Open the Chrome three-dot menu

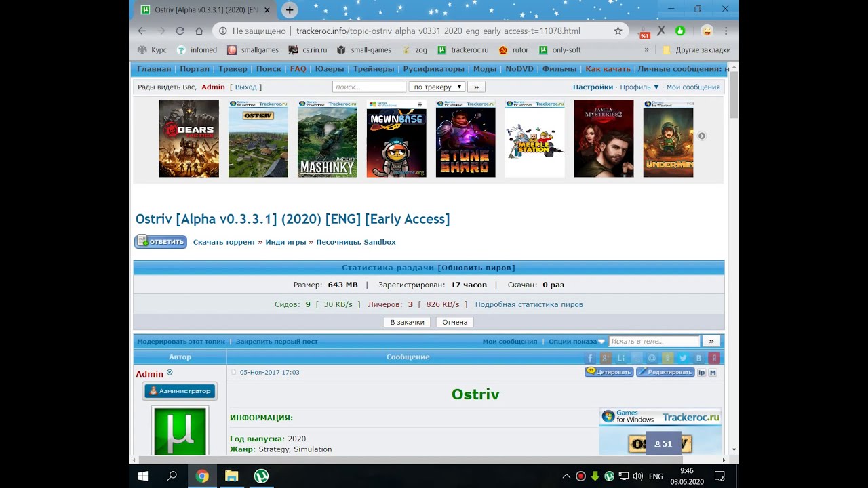pos(726,30)
